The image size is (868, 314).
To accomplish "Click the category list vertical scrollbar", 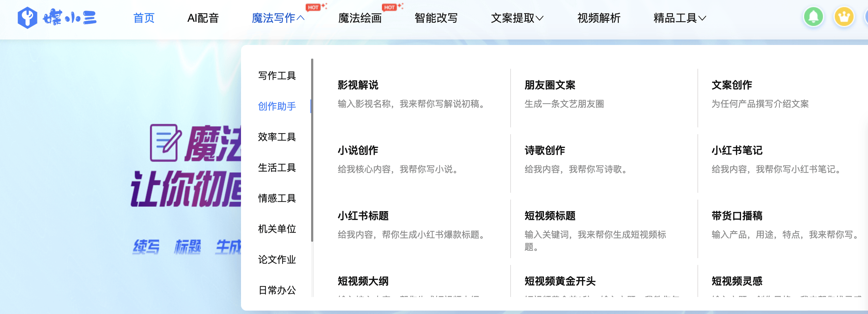I will (312, 150).
